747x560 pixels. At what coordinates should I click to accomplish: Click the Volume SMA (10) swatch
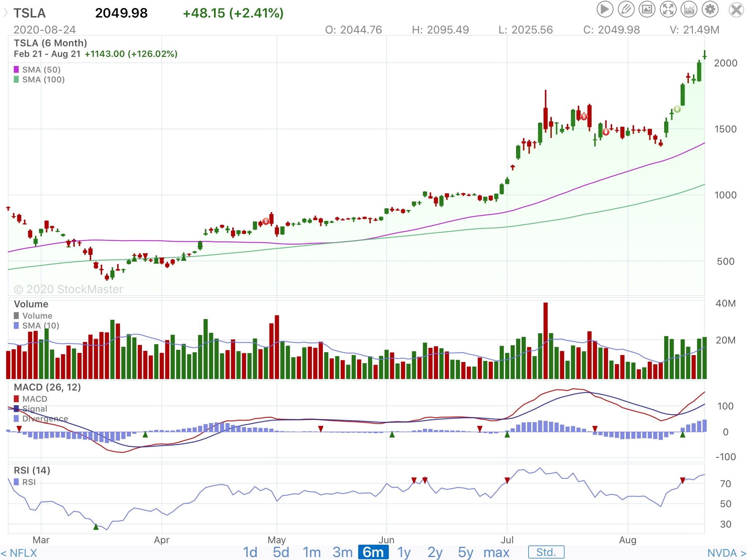click(16, 325)
